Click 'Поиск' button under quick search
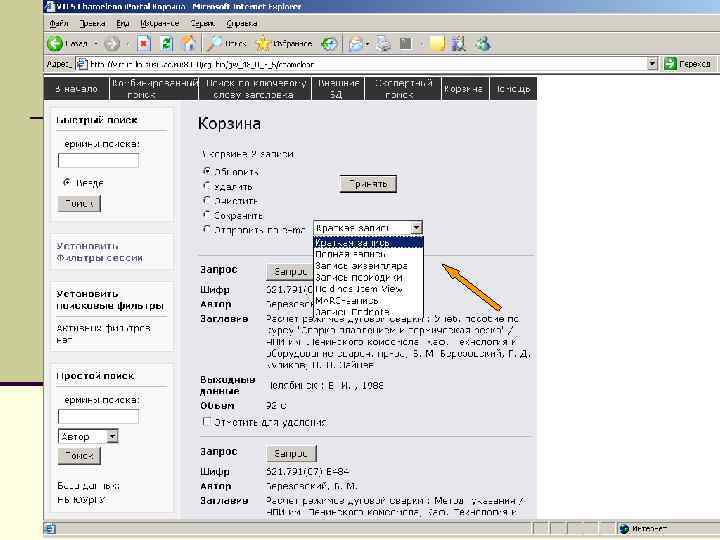This screenshot has height=540, width=720. click(x=79, y=203)
